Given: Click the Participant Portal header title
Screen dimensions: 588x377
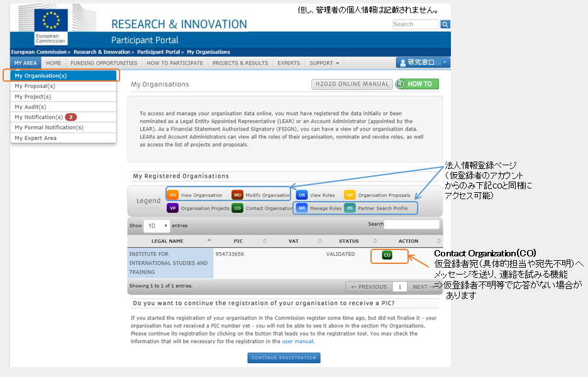Looking at the screenshot, I should click(145, 40).
